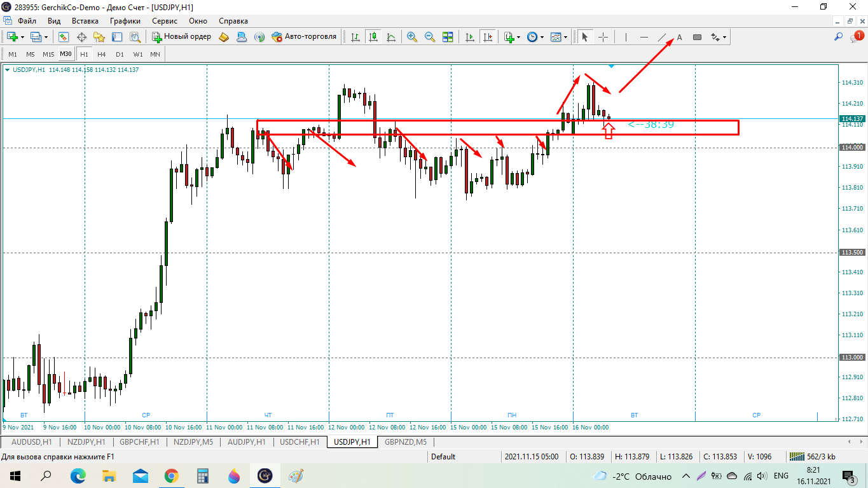
Task: Expand the periodicity clock dropdown
Action: [x=542, y=37]
